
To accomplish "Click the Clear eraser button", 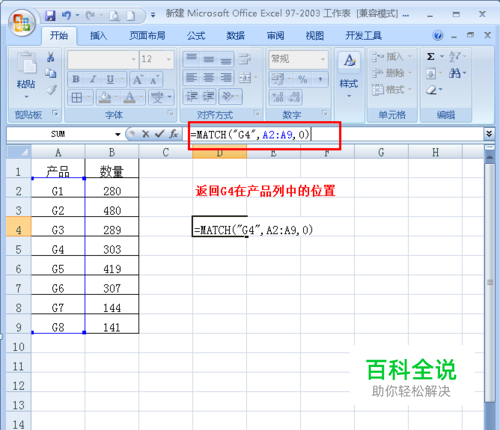I will tap(431, 90).
